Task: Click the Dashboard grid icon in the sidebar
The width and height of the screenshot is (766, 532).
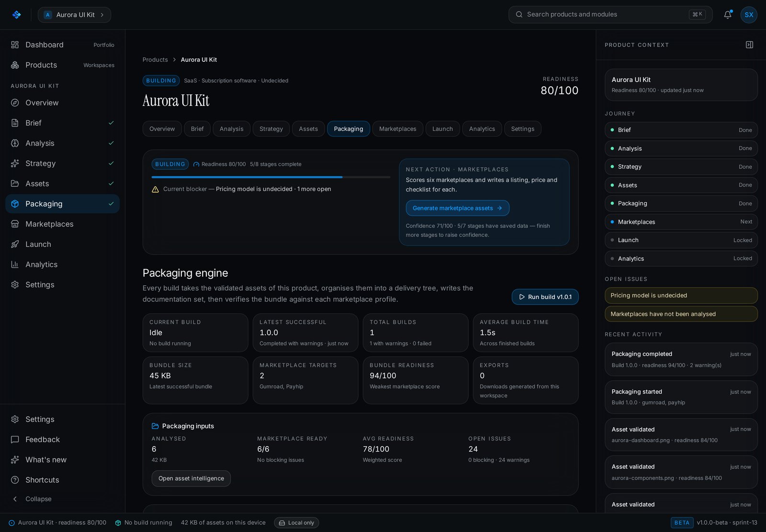Action: 15,45
